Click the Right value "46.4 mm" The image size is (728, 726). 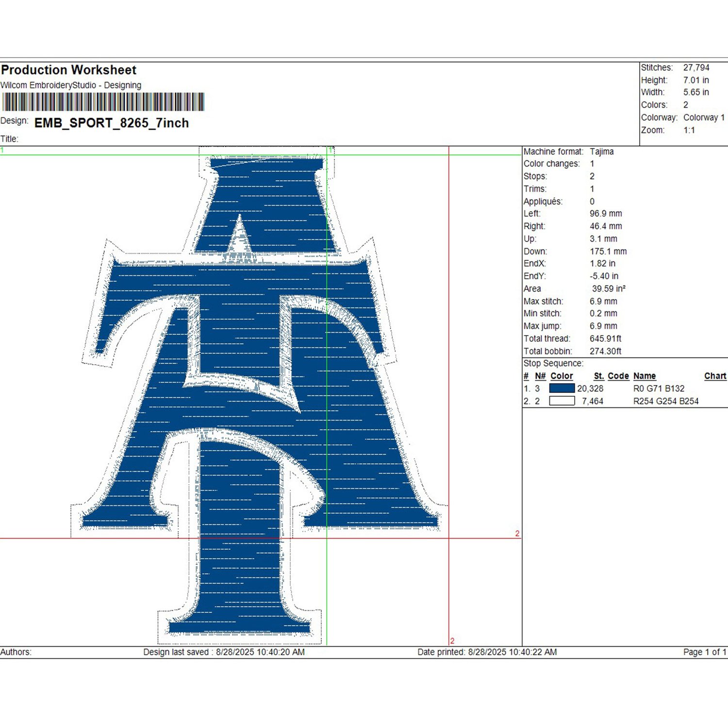tap(606, 226)
